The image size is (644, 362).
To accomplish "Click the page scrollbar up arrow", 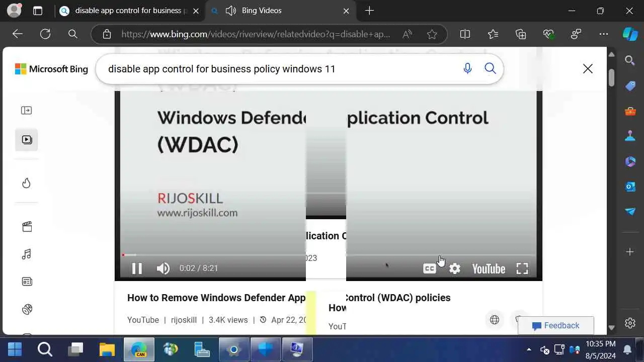I will 611,54.
